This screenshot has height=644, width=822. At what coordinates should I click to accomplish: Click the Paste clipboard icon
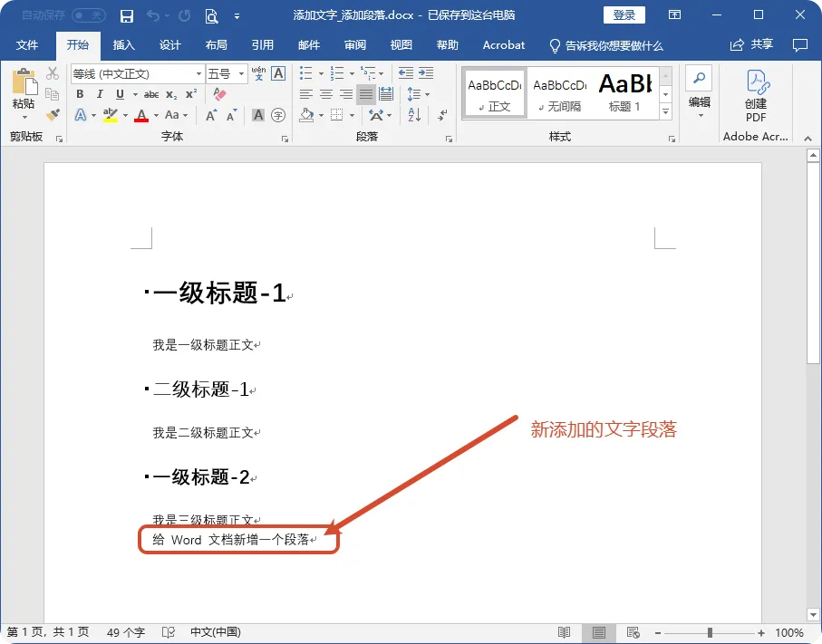pyautogui.click(x=24, y=82)
